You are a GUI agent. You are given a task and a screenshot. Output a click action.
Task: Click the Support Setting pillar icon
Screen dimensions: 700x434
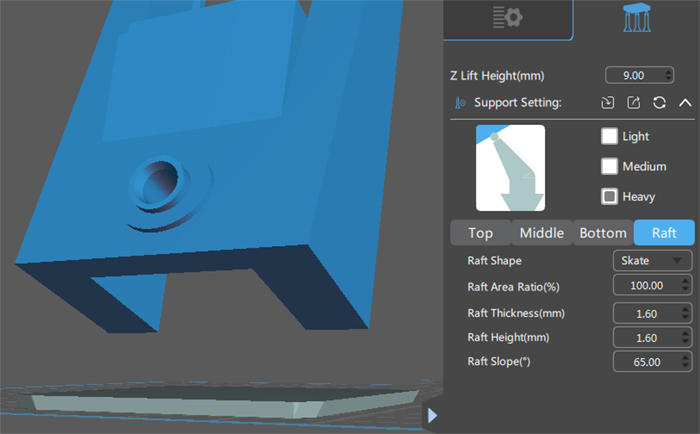[x=460, y=103]
